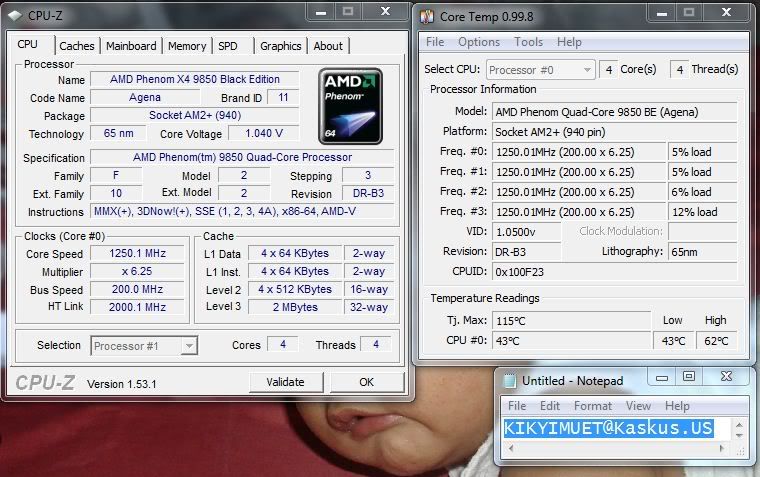Switch to the Caches tab in CPU-Z
This screenshot has width=760, height=477.
(77, 46)
